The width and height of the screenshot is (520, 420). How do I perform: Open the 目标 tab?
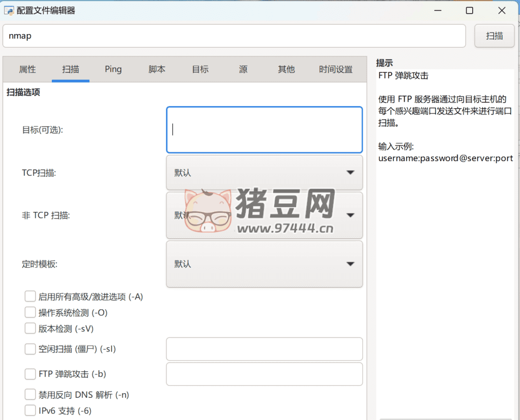pos(200,70)
